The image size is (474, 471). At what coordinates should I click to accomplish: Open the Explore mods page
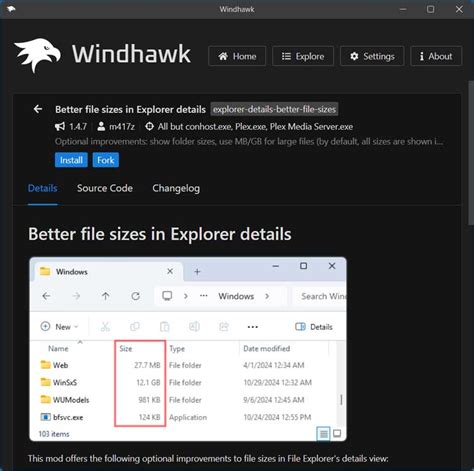[x=303, y=56]
